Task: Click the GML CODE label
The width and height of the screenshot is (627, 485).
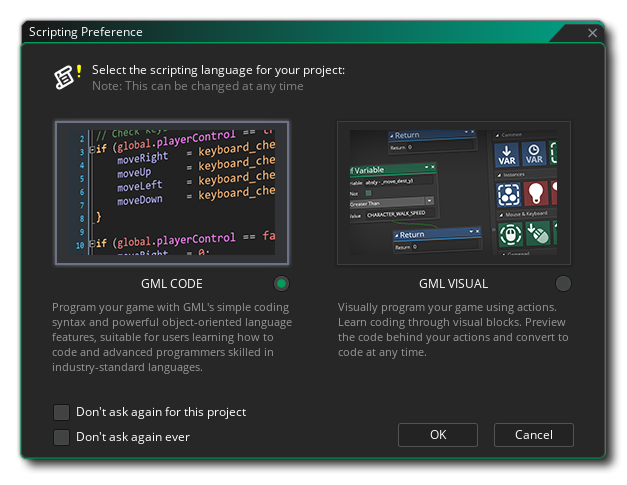Action: (172, 284)
